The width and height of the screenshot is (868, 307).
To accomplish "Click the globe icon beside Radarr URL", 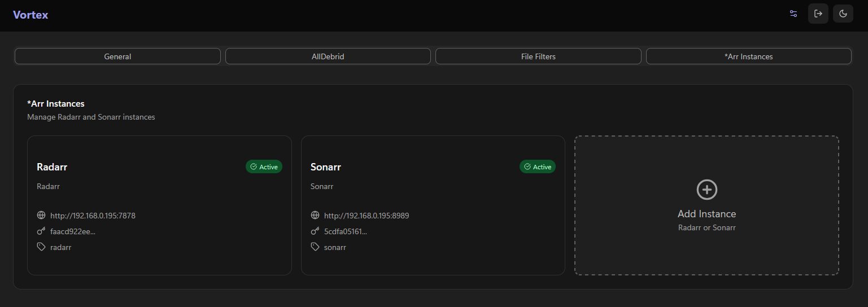I will (41, 215).
